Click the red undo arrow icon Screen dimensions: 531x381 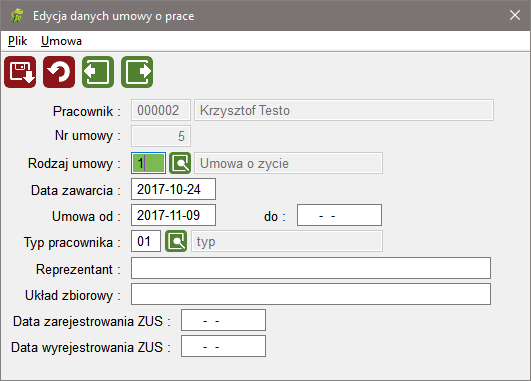(x=59, y=72)
